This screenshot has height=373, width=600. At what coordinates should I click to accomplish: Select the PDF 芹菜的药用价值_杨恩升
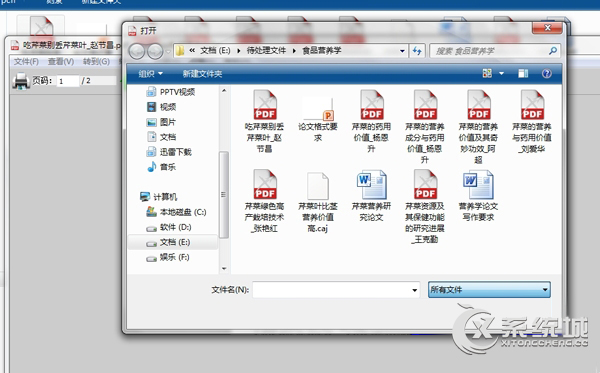[x=372, y=121]
